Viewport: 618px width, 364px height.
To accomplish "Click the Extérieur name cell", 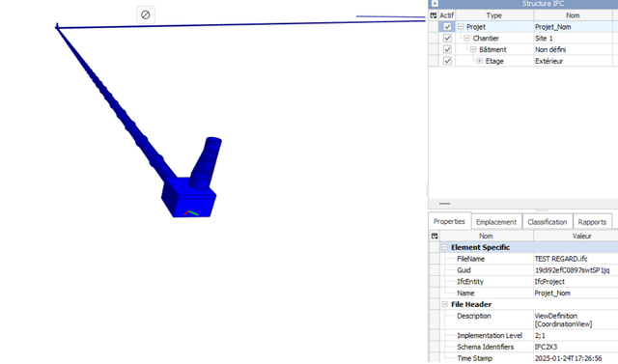I will (573, 61).
